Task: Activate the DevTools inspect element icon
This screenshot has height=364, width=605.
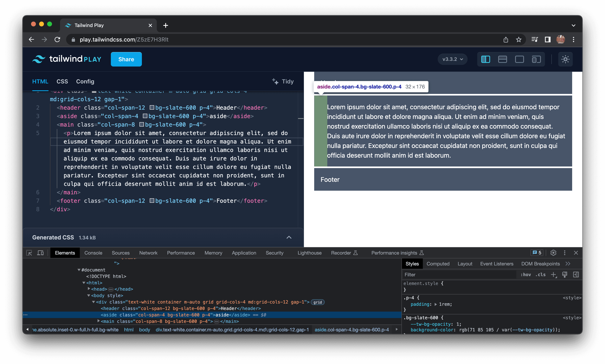Action: [29, 253]
